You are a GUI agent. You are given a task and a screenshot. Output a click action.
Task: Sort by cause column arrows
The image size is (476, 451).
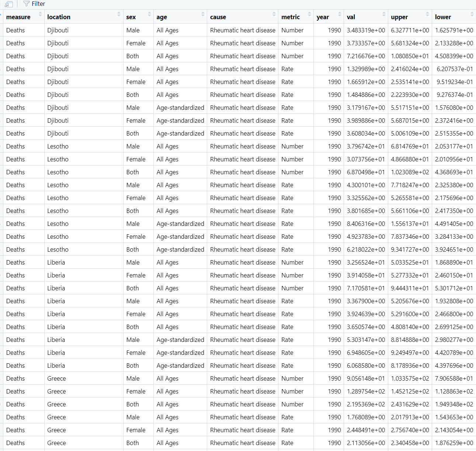tap(274, 14)
